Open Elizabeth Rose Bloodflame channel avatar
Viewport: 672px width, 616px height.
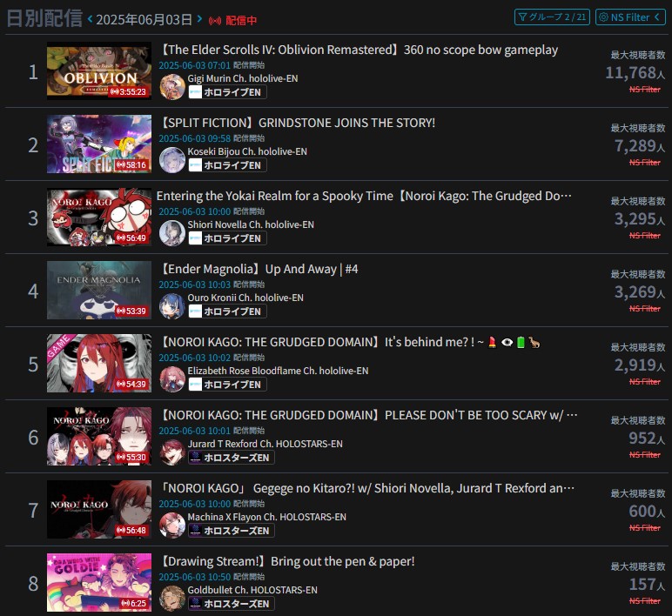(x=172, y=379)
